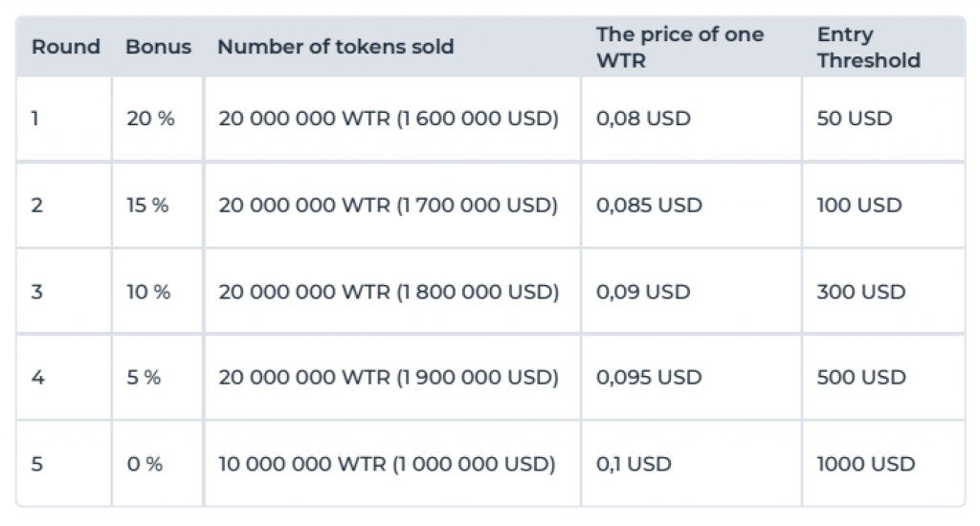Click round number 4 cell
Screen dimensions: 980x526
(x=38, y=378)
